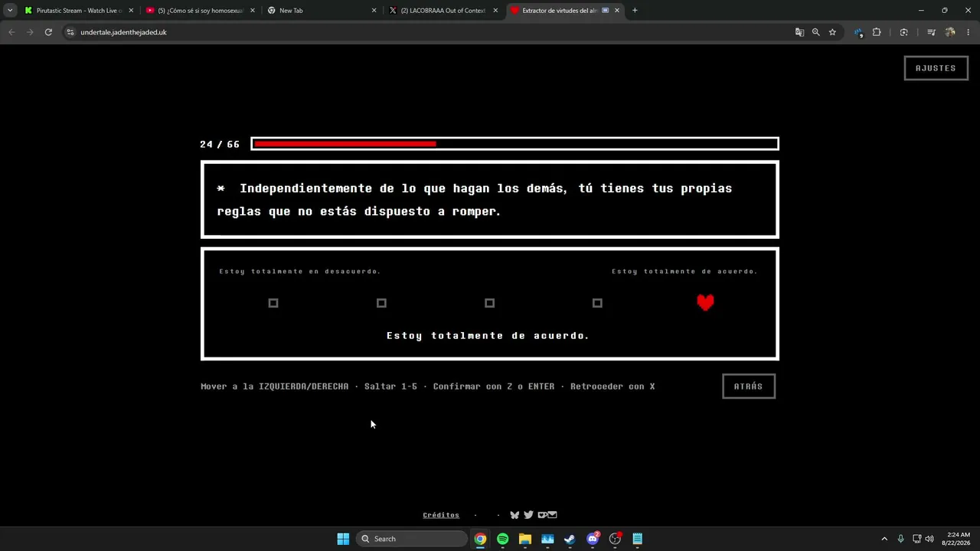Select the first option, totalmente en desacuerdo

click(273, 303)
